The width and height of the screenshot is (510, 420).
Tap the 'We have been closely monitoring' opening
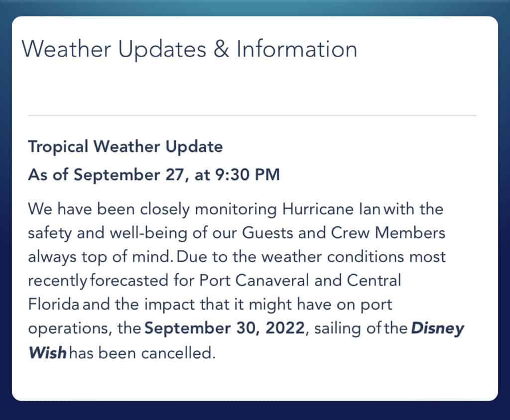[x=152, y=209]
